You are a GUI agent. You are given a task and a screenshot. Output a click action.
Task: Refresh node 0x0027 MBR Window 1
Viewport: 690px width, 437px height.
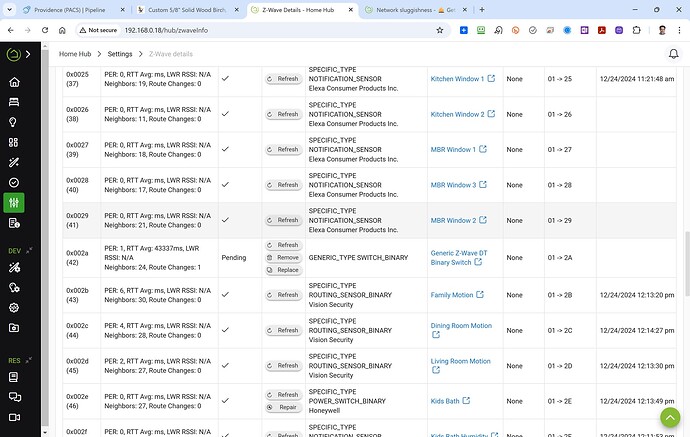[283, 150]
